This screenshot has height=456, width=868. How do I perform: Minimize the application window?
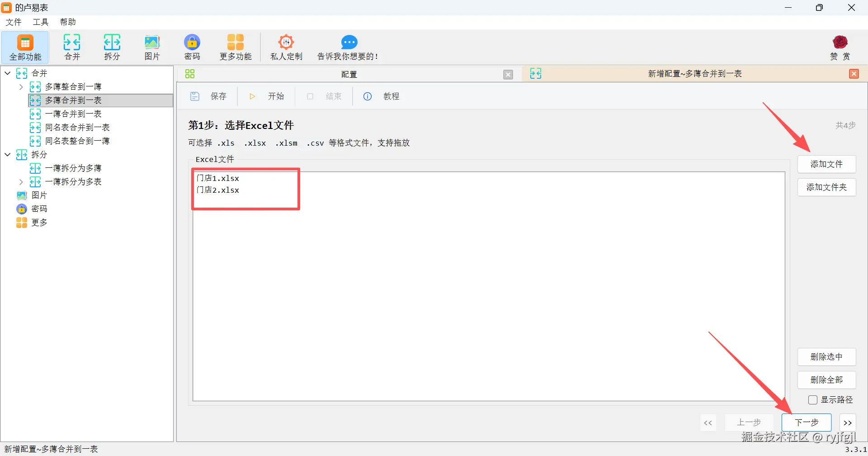pyautogui.click(x=788, y=8)
